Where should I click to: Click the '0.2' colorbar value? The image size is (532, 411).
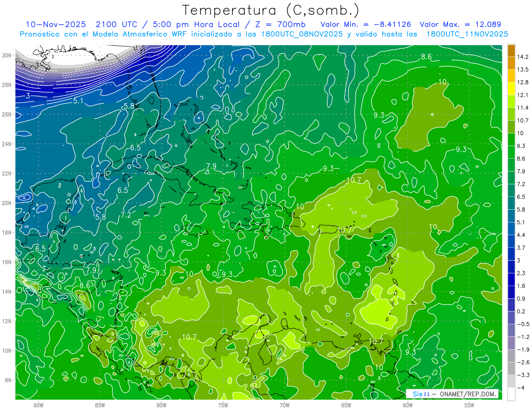click(x=521, y=311)
